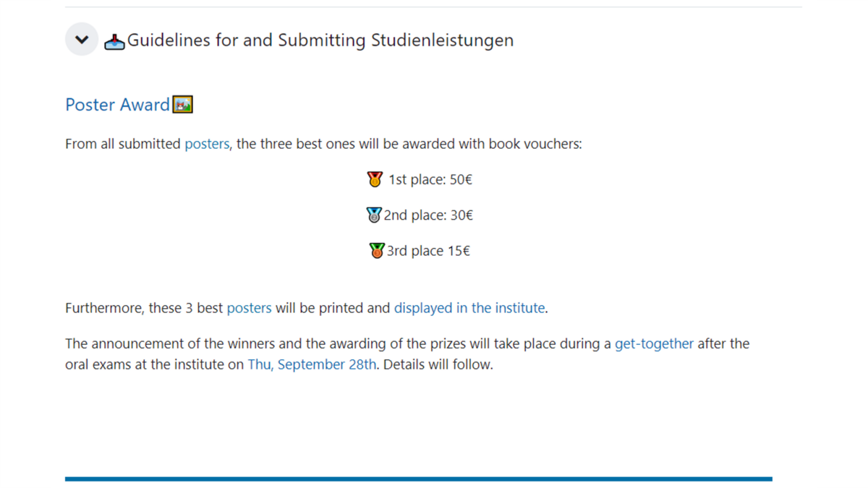Open the posters link in the Furthermore sentence
Image resolution: width=868 pixels, height=488 pixels.
click(249, 308)
